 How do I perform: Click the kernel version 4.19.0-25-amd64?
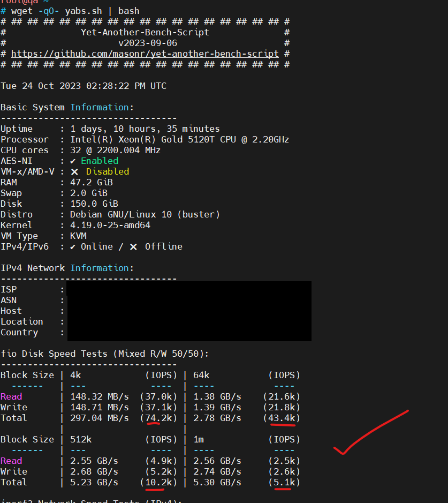[x=110, y=225]
